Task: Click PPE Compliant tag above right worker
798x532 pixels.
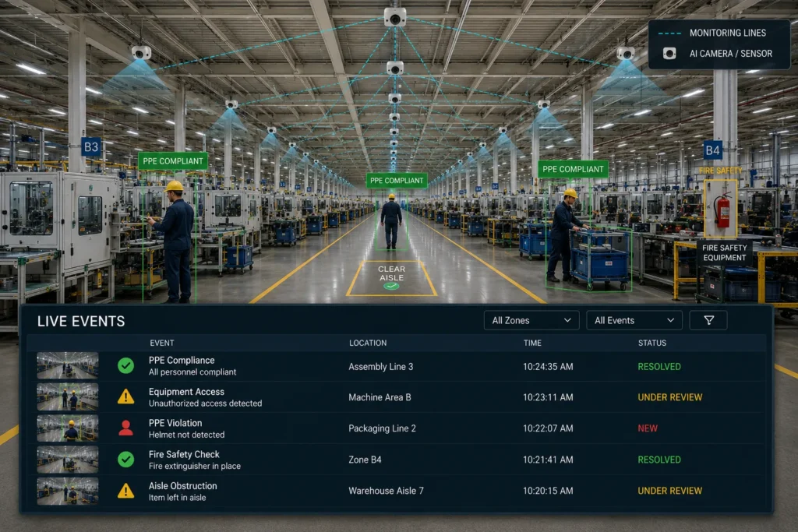Action: [x=573, y=169]
